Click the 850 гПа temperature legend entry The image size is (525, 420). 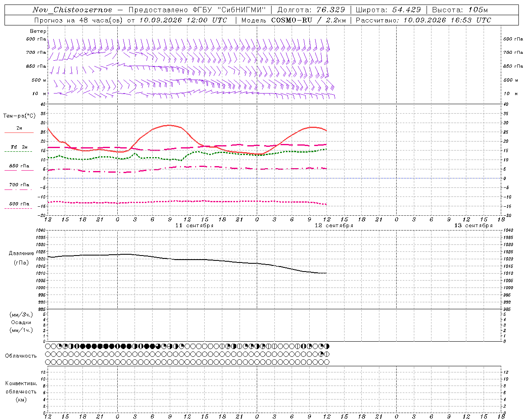(19, 168)
